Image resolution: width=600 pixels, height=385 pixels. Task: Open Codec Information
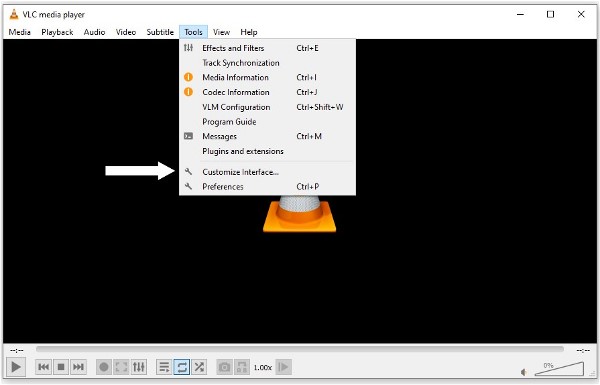[267, 92]
